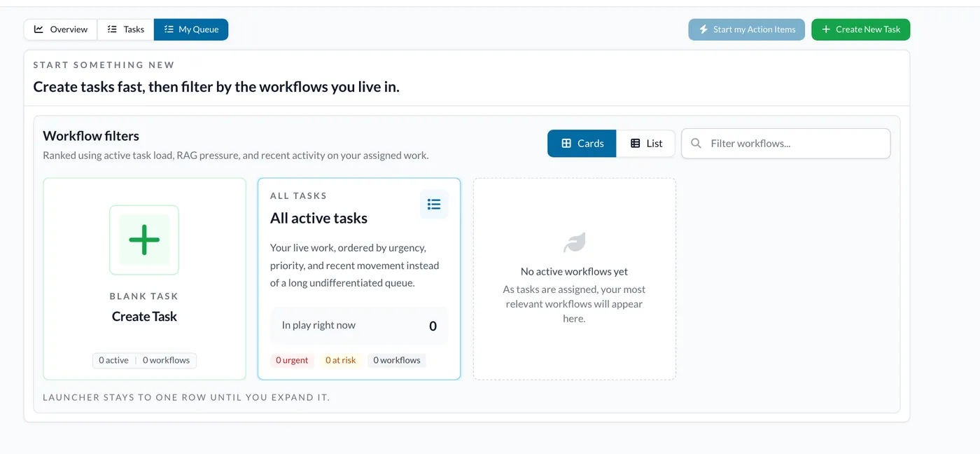Click the lightning bolt icon on Action Items

[x=703, y=29]
